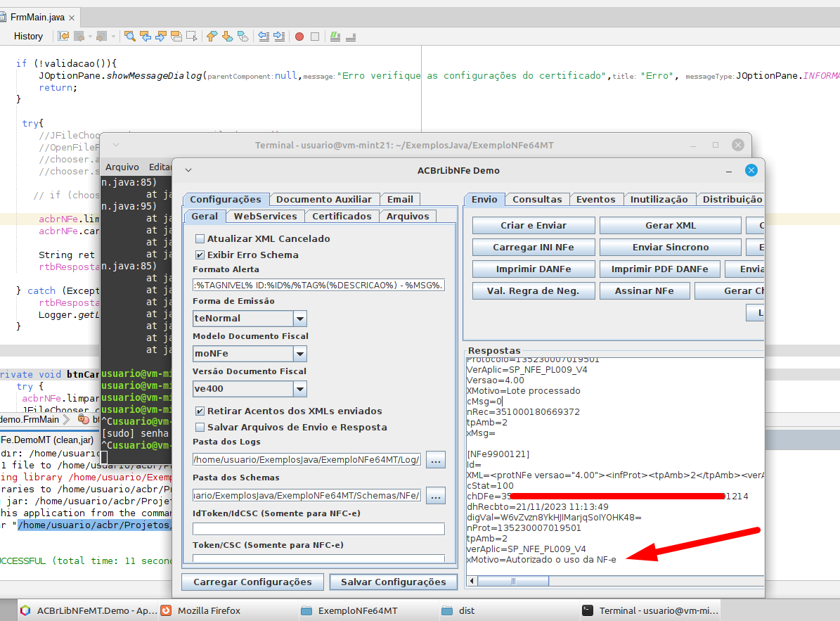Open the ACBrLibNFe Demo window menu chevron
This screenshot has height=621, width=840.
pos(188,170)
